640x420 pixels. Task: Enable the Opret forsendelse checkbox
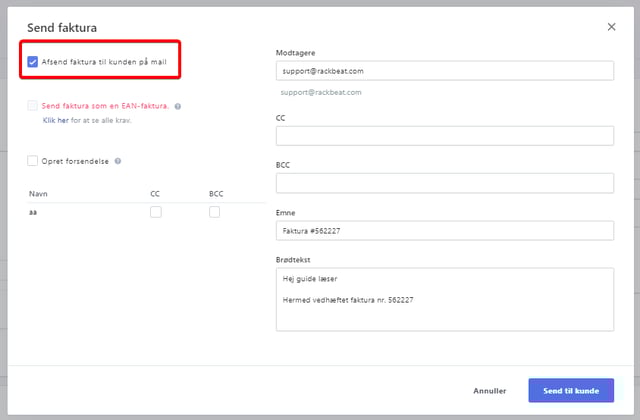(x=33, y=160)
